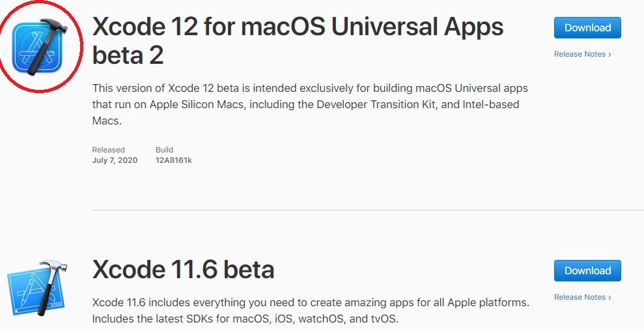Image resolution: width=644 pixels, height=329 pixels.
Task: Click the Xcode 12 beta description paragraph
Action: 310,104
